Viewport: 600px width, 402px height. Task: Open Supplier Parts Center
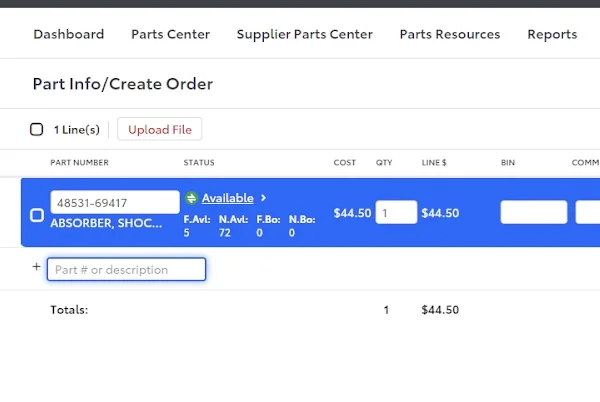304,34
